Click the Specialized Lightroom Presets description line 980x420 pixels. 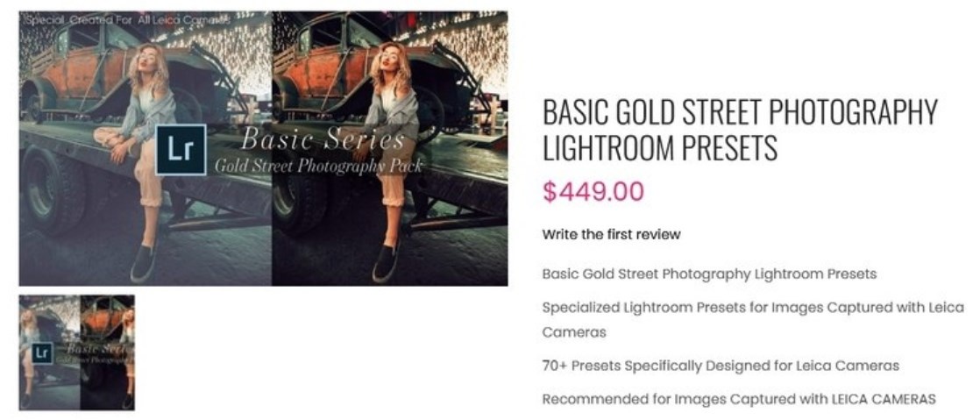752,308
